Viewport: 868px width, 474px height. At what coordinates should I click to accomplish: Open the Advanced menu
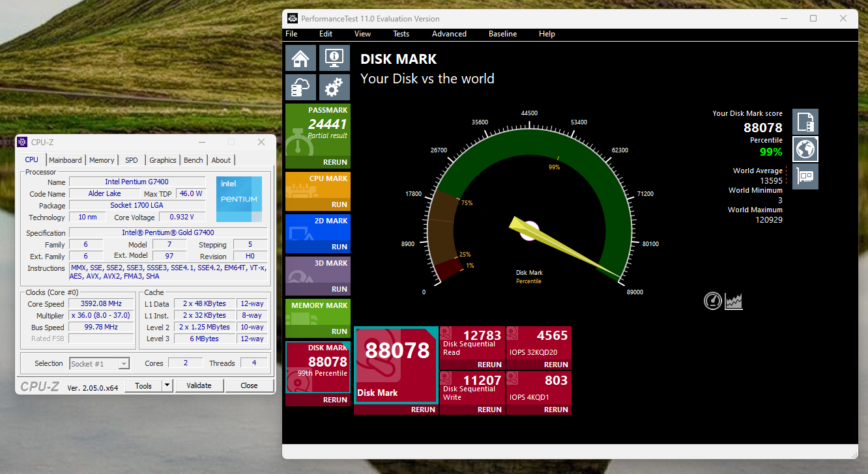coord(449,34)
